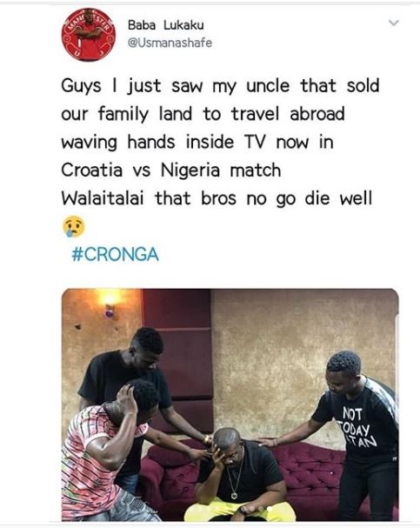Tap the glowing wall lamp in photo
The image size is (420, 528).
[x=109, y=302]
